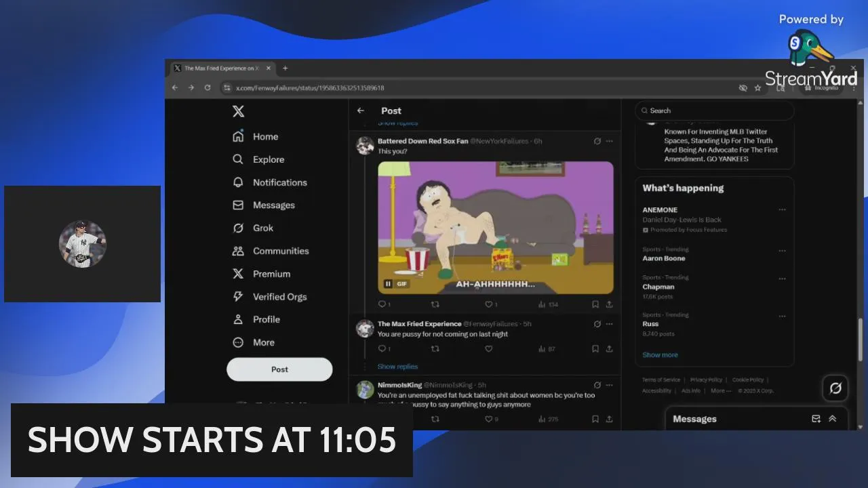Like The Max Fried Experience post
The image size is (868, 488).
(x=488, y=348)
